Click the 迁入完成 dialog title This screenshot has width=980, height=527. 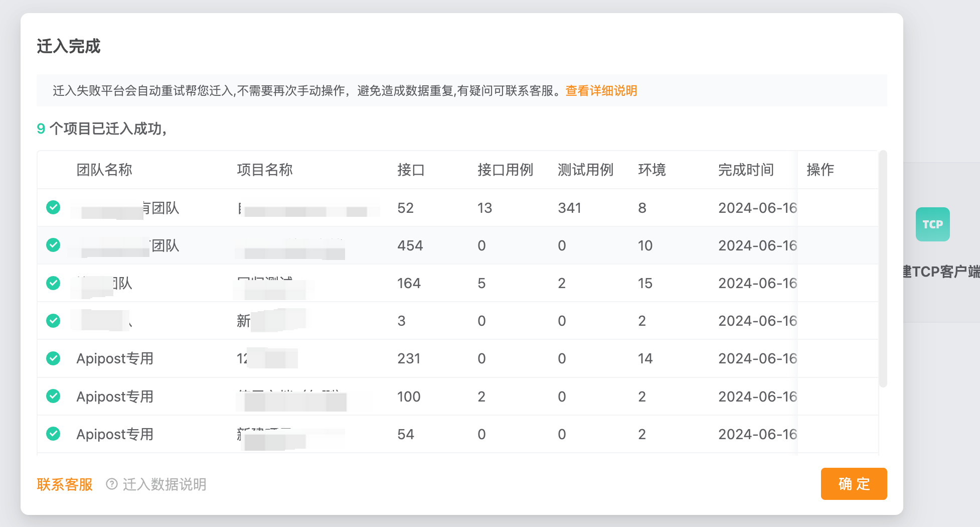(x=69, y=46)
